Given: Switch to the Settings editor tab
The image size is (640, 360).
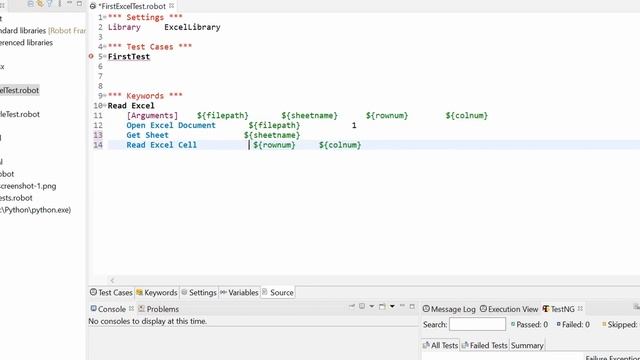Looking at the screenshot, I should 199,292.
